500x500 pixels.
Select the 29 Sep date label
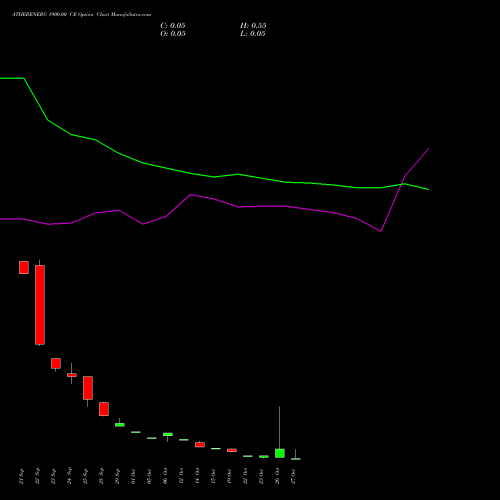tap(118, 476)
